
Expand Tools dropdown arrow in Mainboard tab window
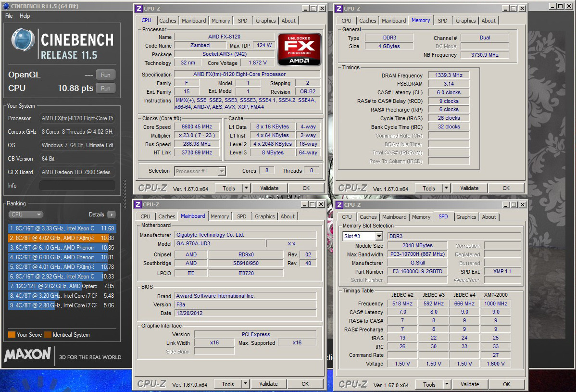coord(245,384)
